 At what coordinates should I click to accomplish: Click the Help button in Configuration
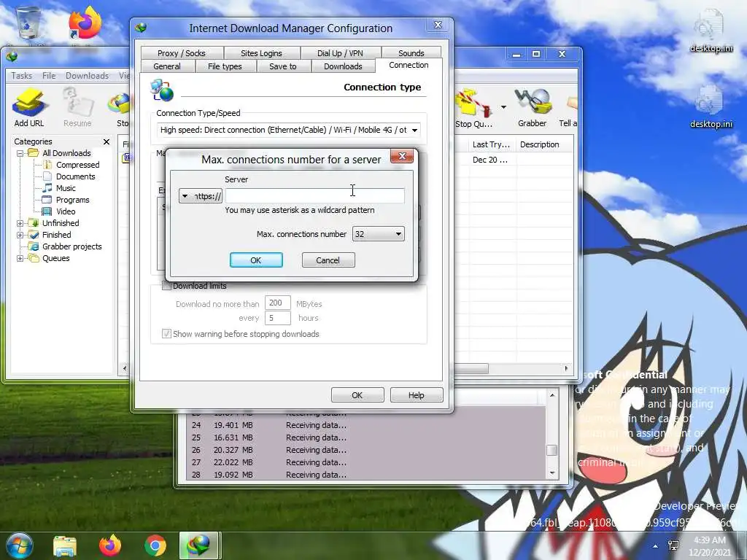pos(417,395)
